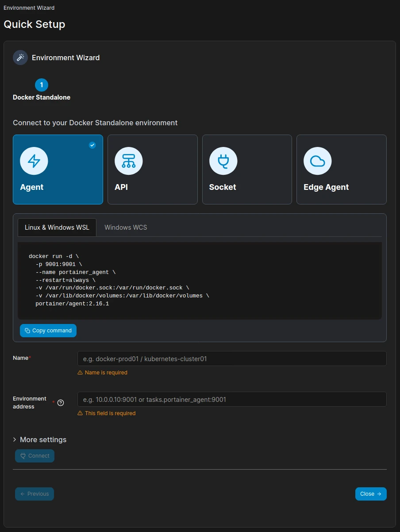The height and width of the screenshot is (532, 400).
Task: Click the Environment Wizard magic wand icon
Action: [20, 58]
